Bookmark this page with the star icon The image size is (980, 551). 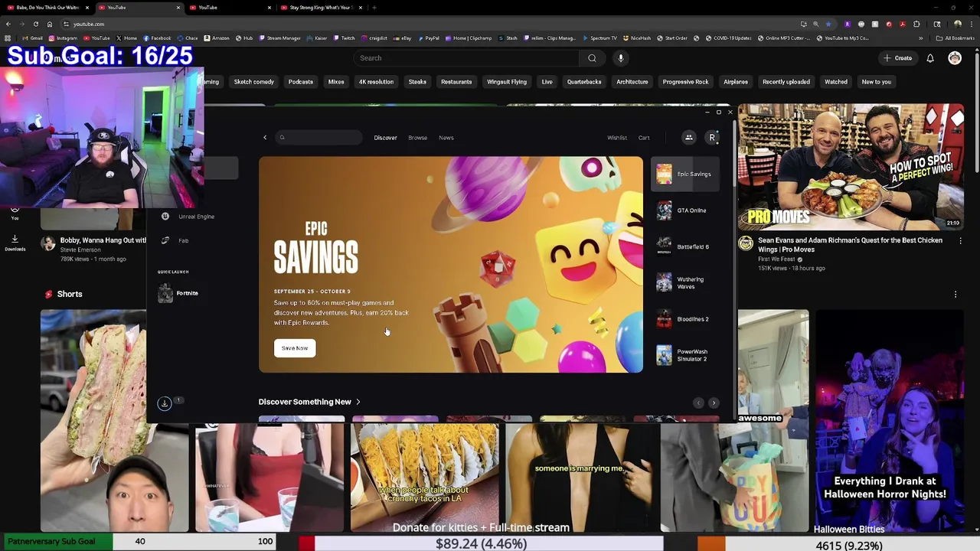828,24
